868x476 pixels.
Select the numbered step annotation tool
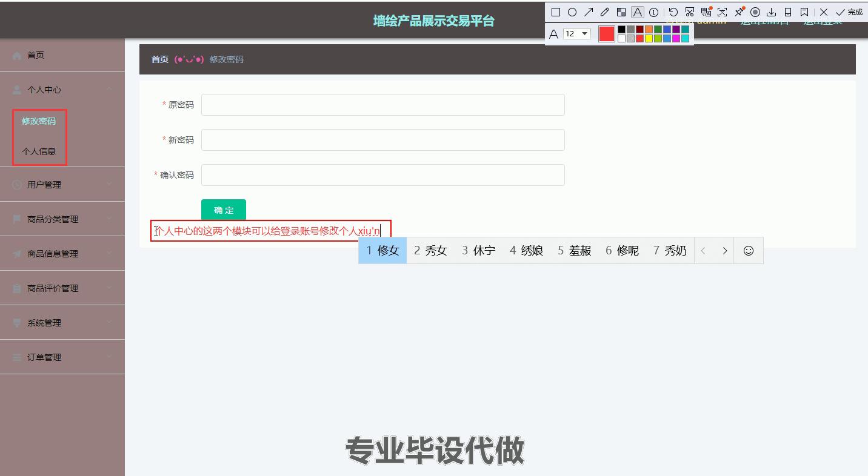[x=653, y=12]
